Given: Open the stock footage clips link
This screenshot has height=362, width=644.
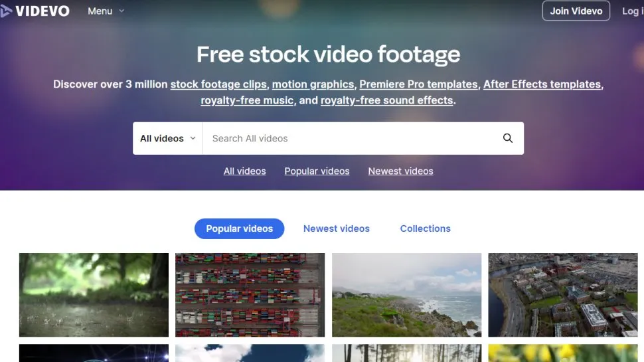Looking at the screenshot, I should [218, 84].
